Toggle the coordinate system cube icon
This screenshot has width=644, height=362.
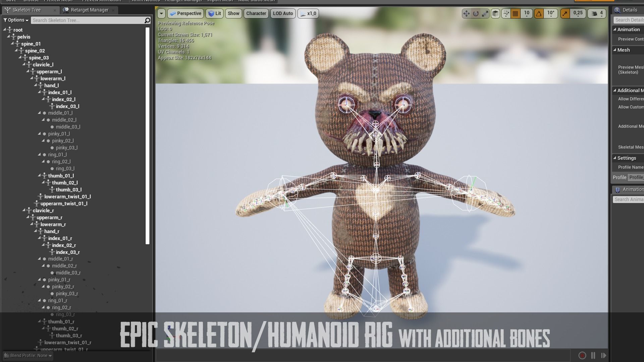coord(495,14)
